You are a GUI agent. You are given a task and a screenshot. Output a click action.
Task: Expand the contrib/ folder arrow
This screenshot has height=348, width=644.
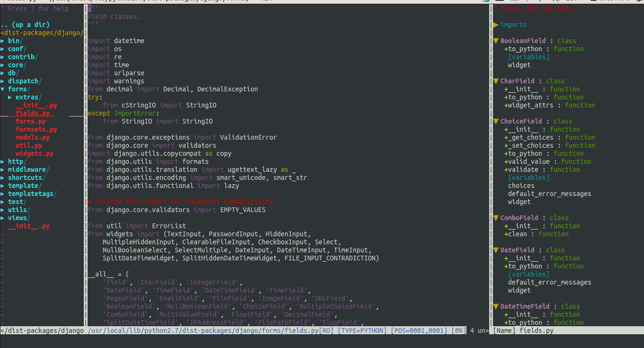(2, 57)
